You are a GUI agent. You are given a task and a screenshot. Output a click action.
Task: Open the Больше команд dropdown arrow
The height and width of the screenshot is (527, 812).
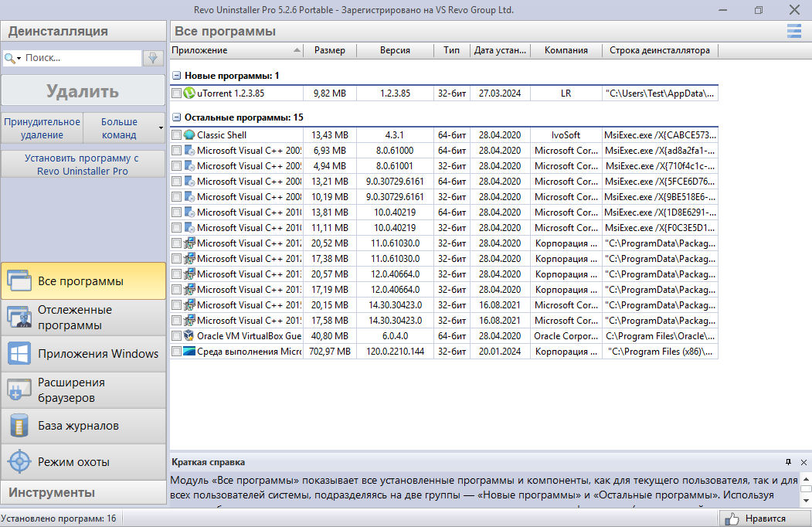(161, 128)
